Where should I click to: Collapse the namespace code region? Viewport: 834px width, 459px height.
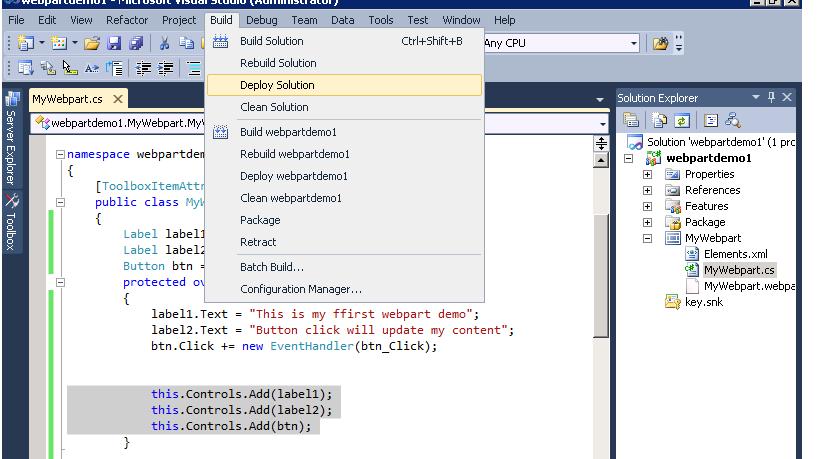60,154
